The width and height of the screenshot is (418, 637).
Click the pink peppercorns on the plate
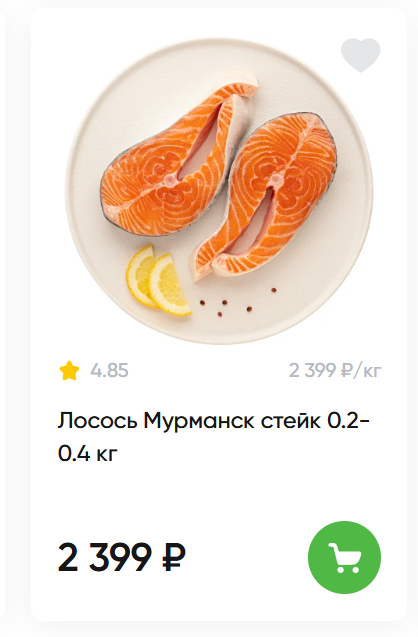(237, 303)
